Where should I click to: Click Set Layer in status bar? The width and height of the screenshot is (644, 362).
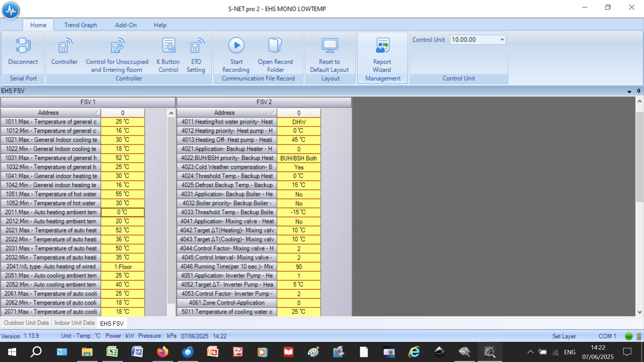564,336
